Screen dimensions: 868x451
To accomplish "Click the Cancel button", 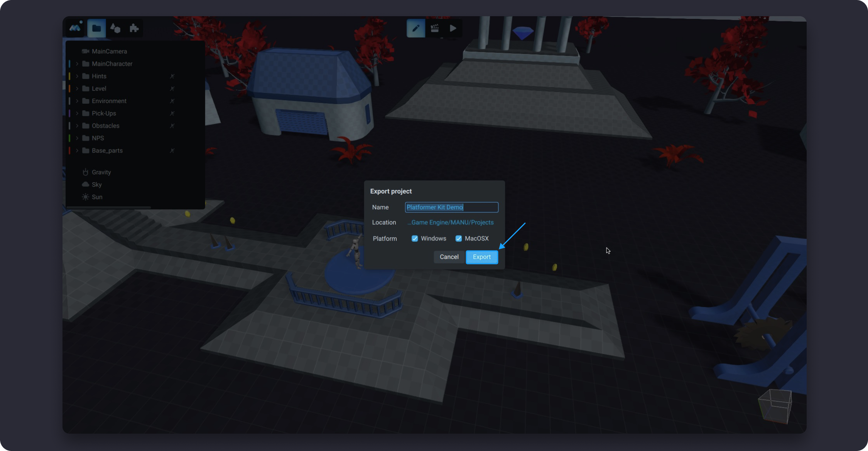I will coord(449,257).
